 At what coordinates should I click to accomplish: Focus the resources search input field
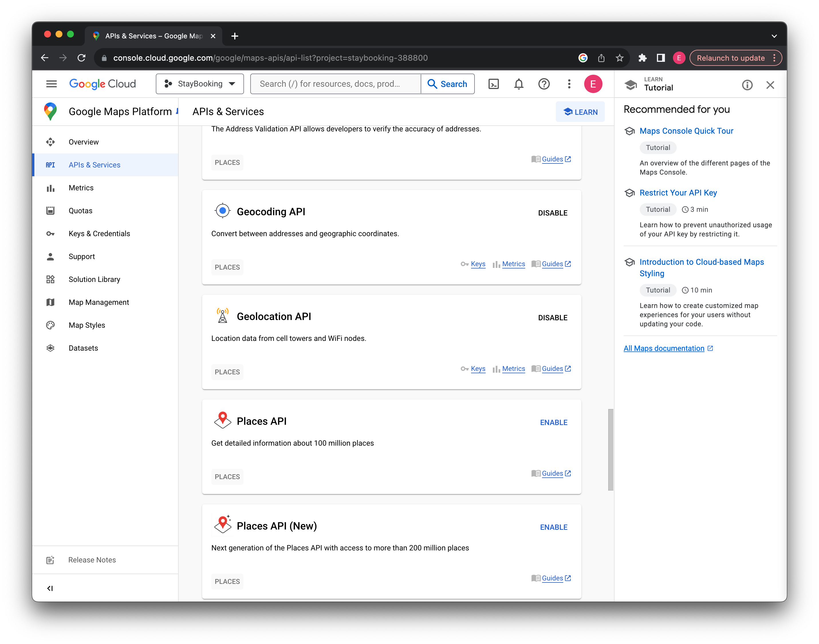click(335, 84)
